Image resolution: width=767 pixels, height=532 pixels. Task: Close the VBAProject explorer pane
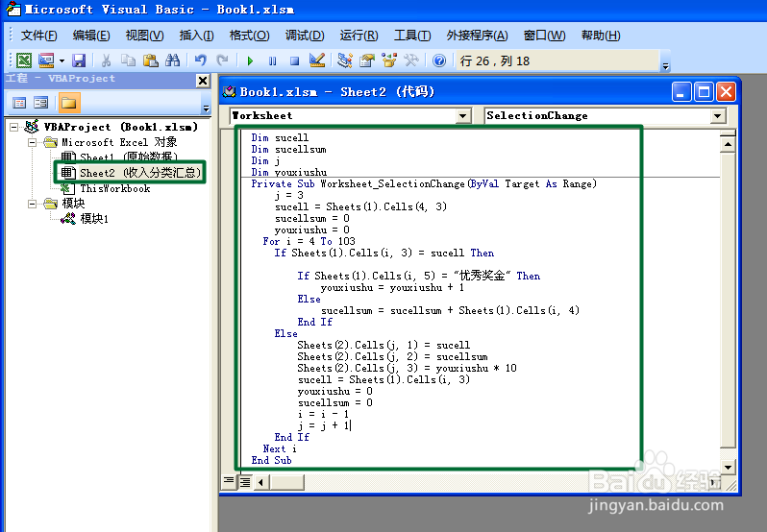[x=203, y=81]
